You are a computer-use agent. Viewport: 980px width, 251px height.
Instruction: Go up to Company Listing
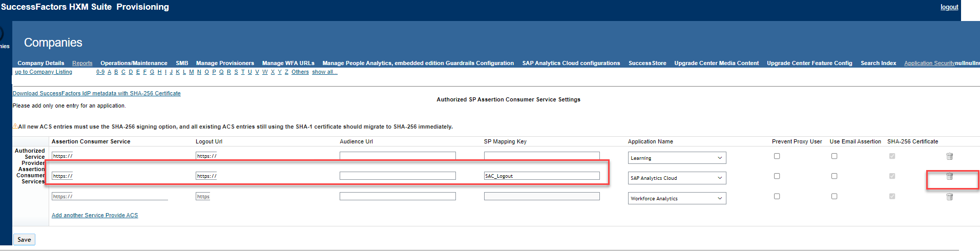click(44, 72)
